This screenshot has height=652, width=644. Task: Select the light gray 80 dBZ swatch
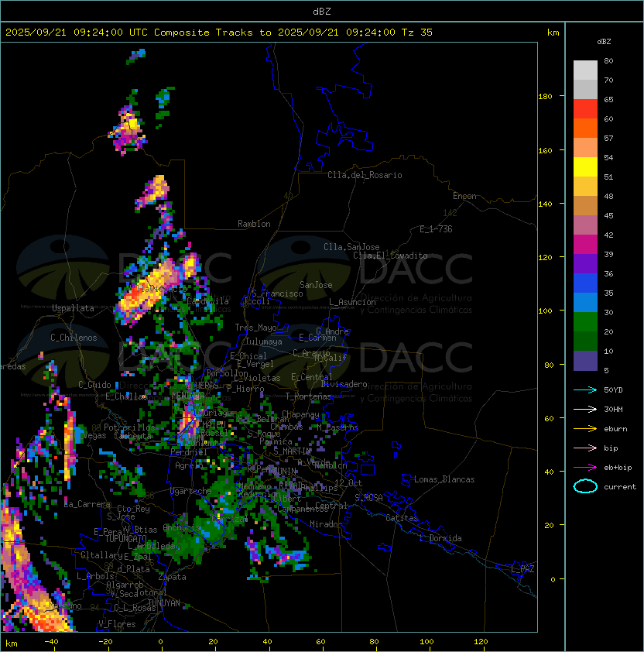[x=585, y=70]
